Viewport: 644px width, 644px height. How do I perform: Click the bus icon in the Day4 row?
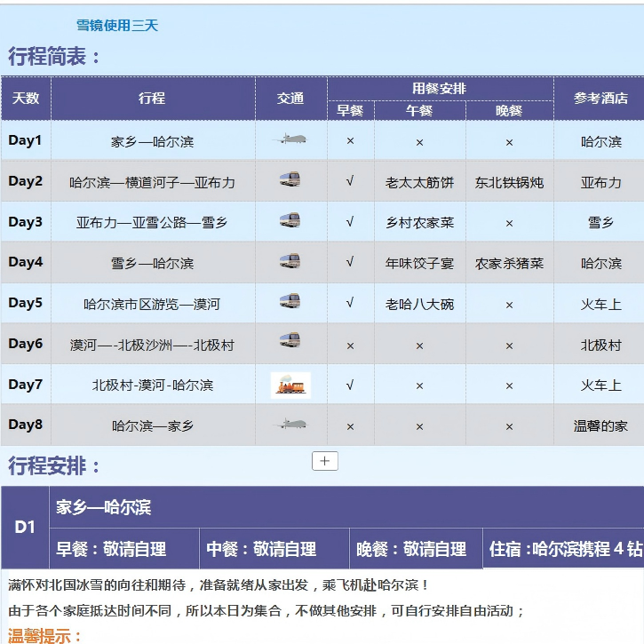pyautogui.click(x=290, y=262)
